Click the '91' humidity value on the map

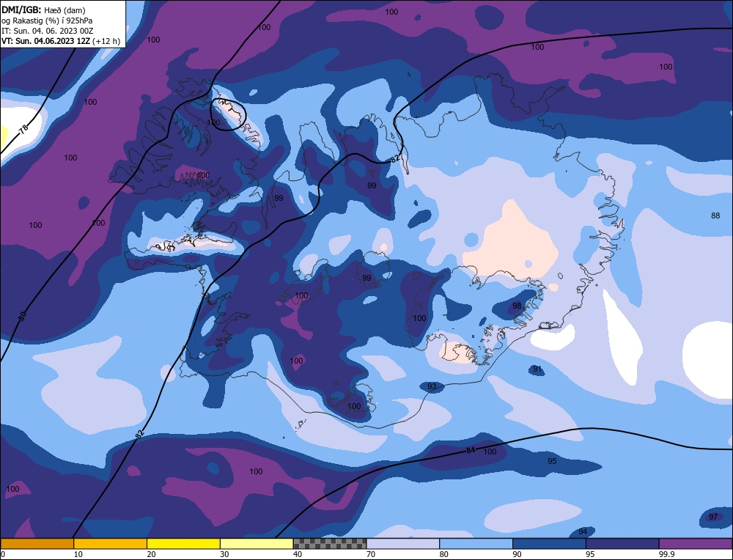[x=537, y=369]
